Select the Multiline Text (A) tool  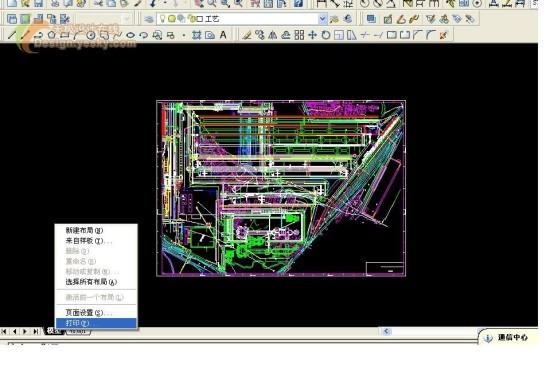tap(223, 35)
